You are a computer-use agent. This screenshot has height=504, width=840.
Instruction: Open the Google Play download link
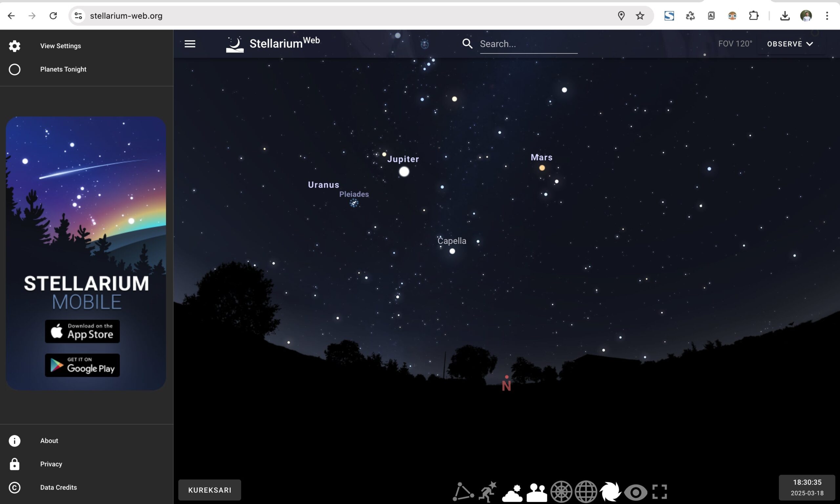tap(82, 365)
